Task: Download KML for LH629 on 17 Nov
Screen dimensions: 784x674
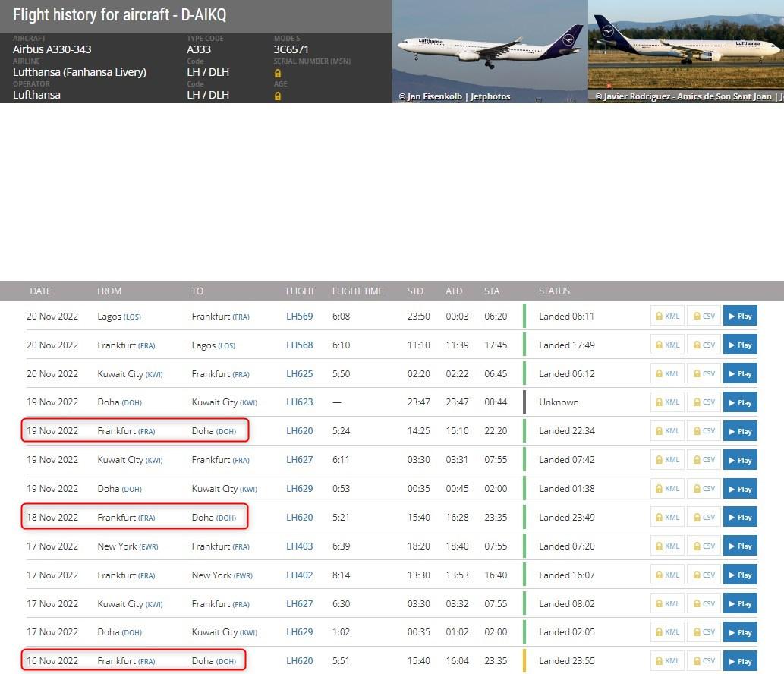Action: [x=667, y=632]
